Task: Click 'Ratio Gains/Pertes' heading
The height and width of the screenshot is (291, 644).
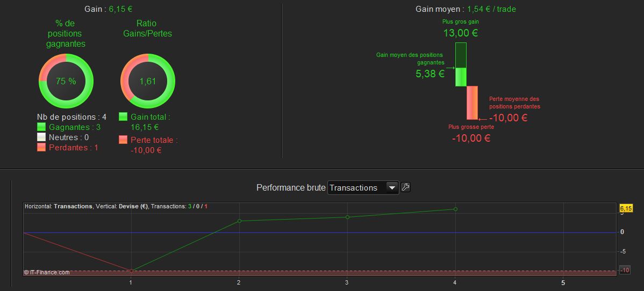Action: (147, 28)
